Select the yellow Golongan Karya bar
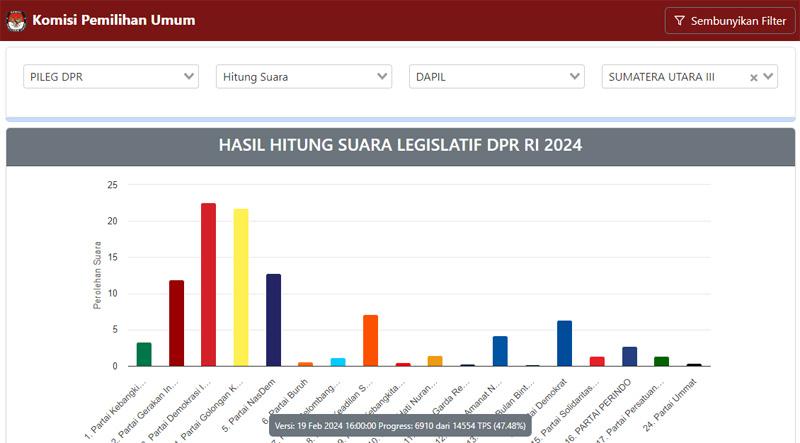The image size is (800, 443). tap(241, 288)
